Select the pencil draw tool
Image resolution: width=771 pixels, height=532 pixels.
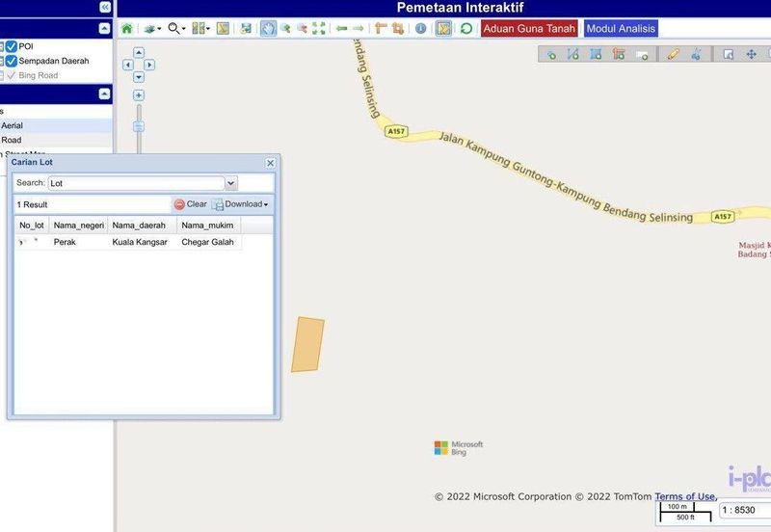pos(674,54)
